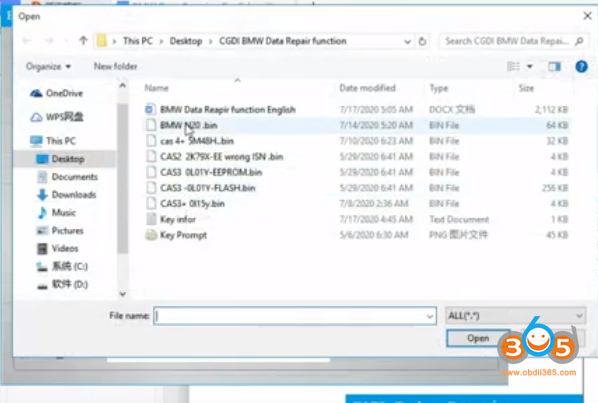Click the Open button
Viewport: 598px width, 403px height.
(x=478, y=338)
